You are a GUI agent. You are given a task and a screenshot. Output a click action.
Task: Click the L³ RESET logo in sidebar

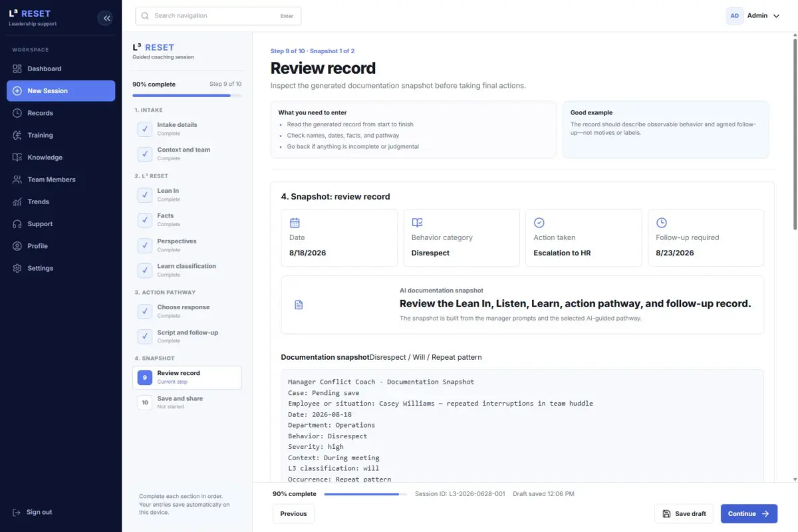[30, 13]
